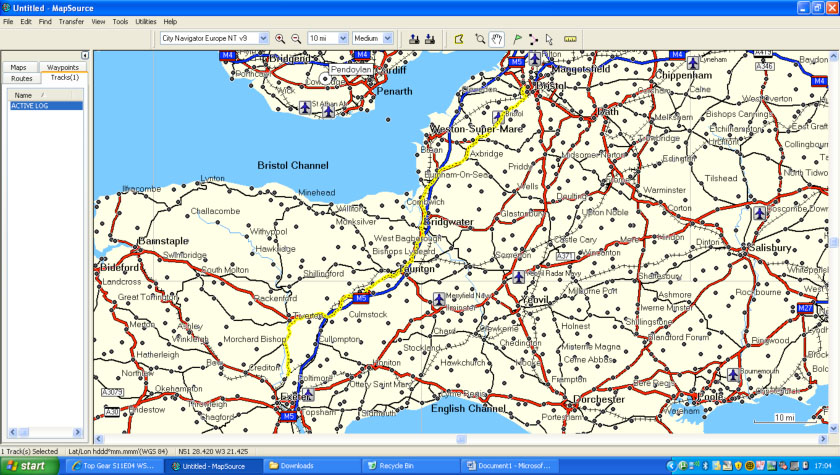Click the Windows start button

click(29, 466)
